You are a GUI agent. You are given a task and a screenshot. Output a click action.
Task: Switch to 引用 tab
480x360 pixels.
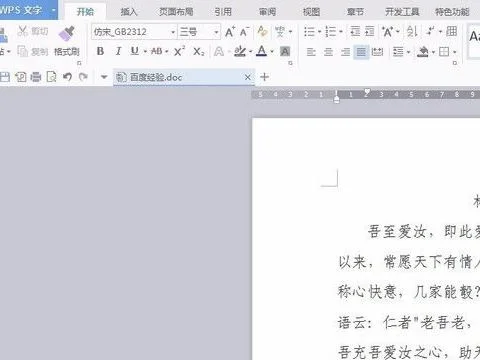pos(223,12)
